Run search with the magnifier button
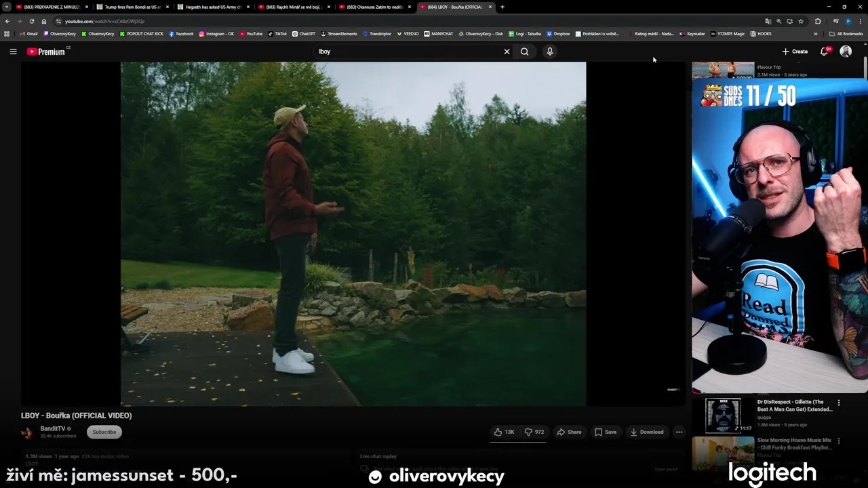Viewport: 868px width, 488px height. click(x=524, y=52)
